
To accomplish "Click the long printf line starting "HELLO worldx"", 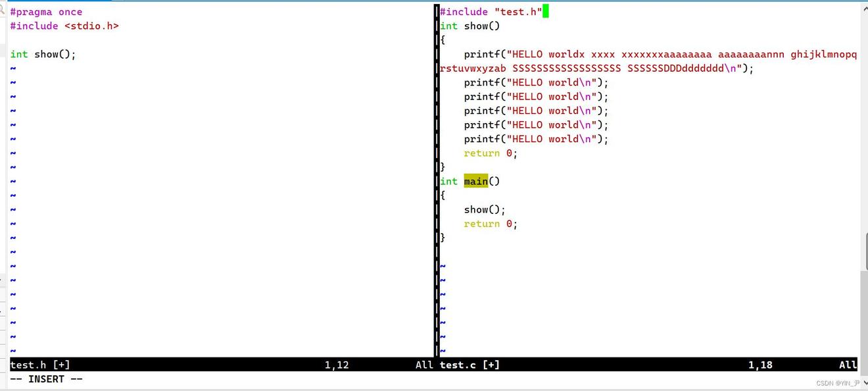I will 658,54.
